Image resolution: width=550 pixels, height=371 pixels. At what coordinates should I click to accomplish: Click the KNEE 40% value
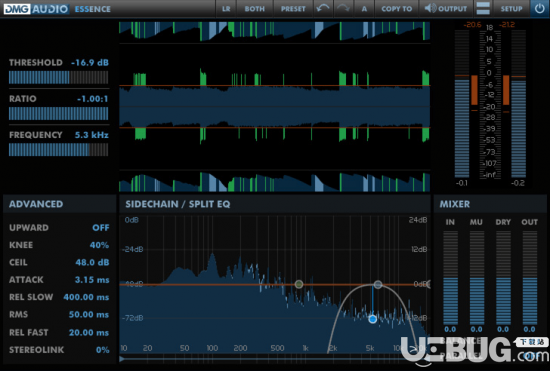click(x=99, y=245)
